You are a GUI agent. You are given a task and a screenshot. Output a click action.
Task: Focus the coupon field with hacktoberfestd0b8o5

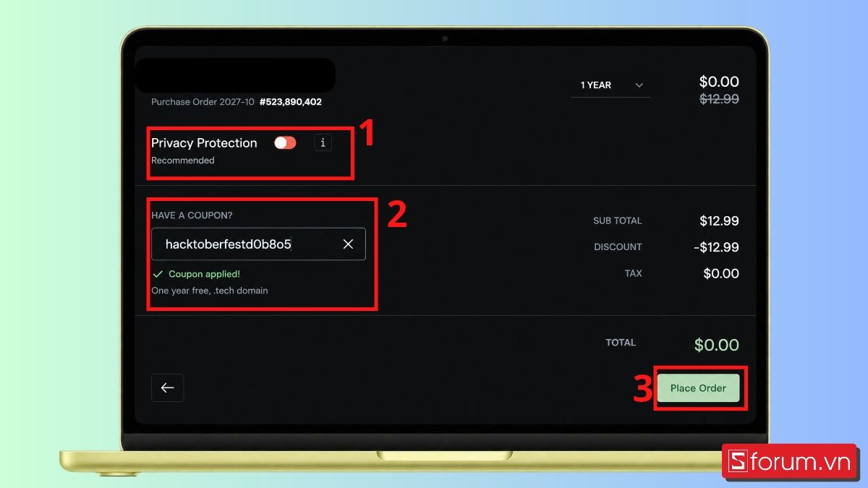(258, 244)
